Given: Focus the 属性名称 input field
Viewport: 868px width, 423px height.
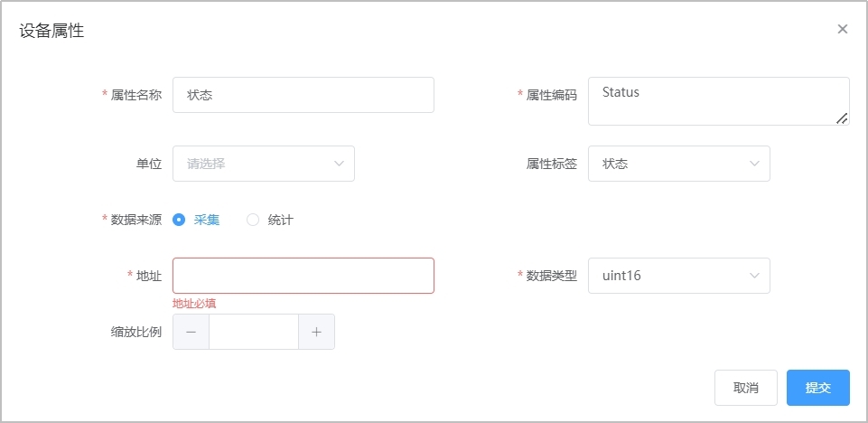Looking at the screenshot, I should [x=303, y=95].
